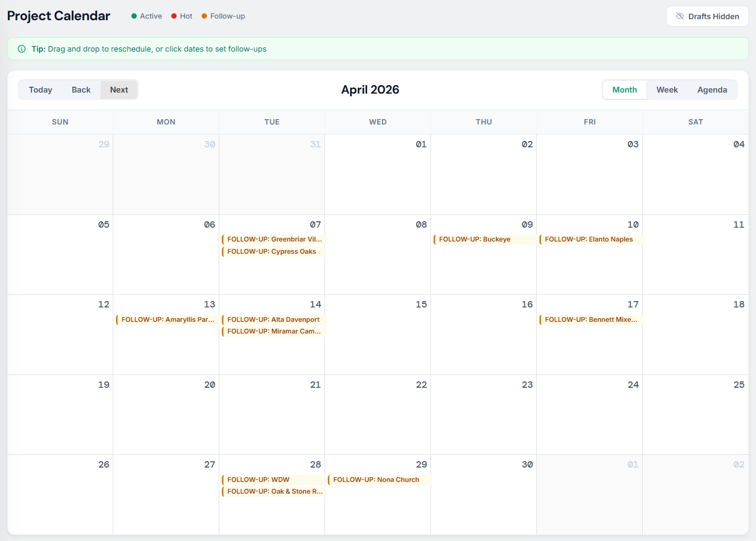Screen dimensions: 756x541
Task: Select the FOLLOW-UP: Alta Davenport event
Action: pyautogui.click(x=273, y=320)
